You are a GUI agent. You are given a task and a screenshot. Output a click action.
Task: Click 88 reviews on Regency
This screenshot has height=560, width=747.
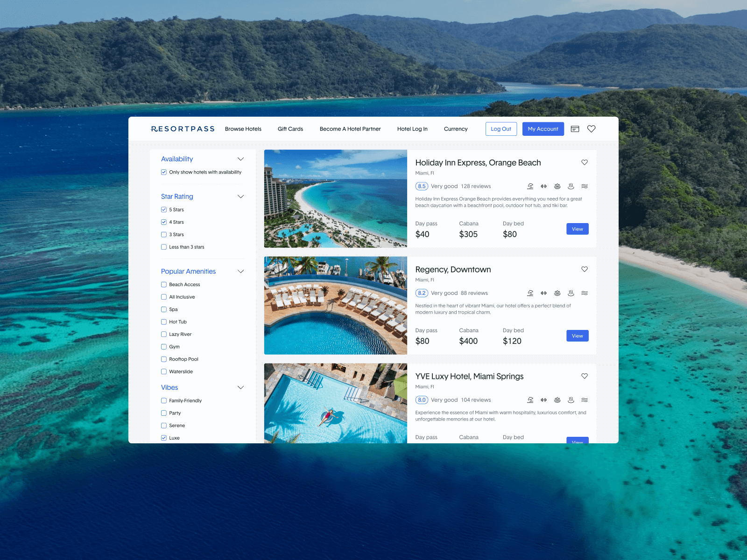click(x=474, y=293)
